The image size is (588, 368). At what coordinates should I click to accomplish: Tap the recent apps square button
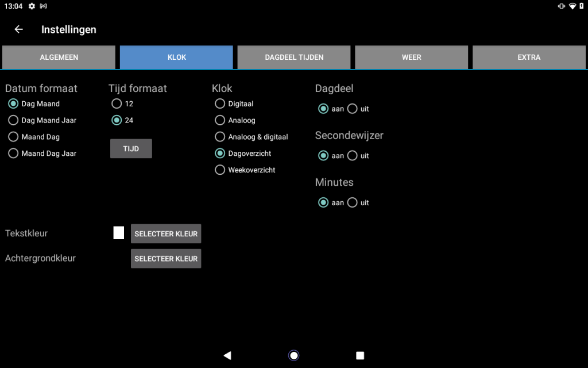360,355
